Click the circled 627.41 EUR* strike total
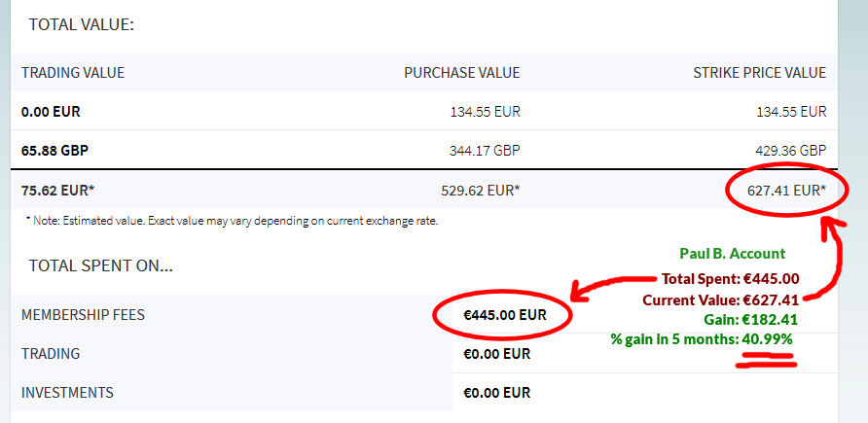Screen dimensions: 868x423 click(786, 191)
